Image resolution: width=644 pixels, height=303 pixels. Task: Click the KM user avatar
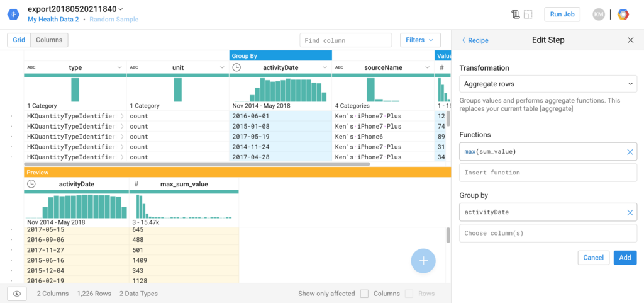click(x=599, y=14)
